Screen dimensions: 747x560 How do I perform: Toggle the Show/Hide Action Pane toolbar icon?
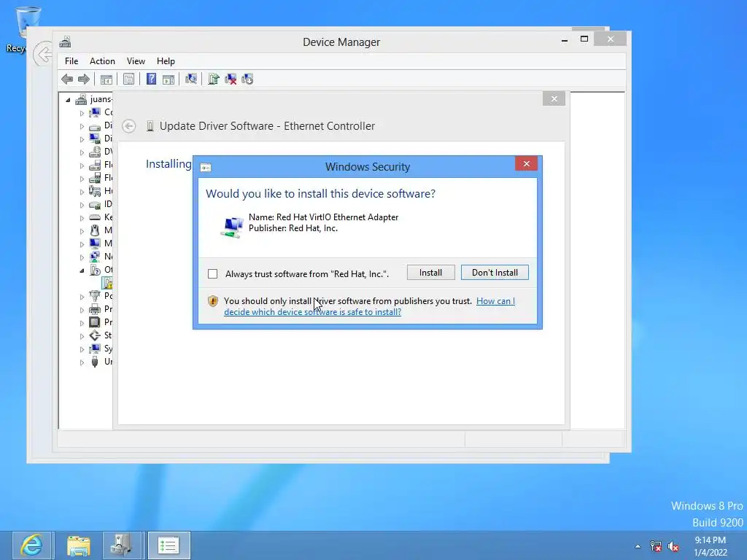[x=169, y=79]
